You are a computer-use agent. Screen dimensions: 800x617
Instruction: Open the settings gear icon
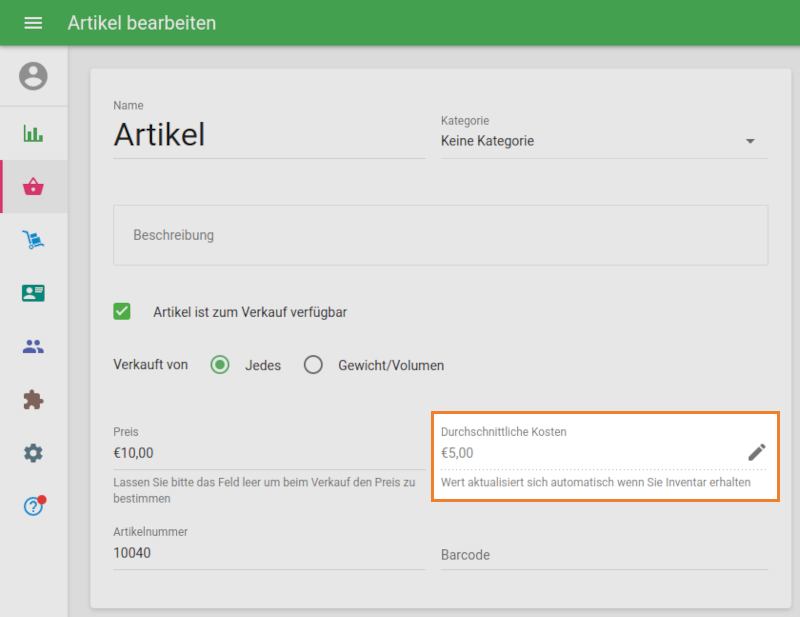click(x=33, y=453)
